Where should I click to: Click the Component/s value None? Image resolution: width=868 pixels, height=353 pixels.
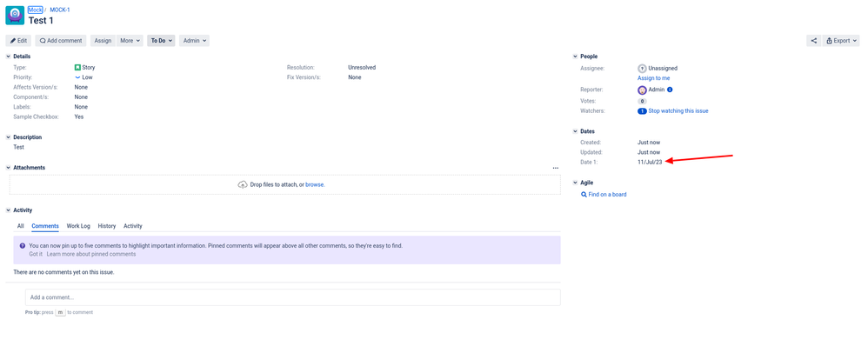81,97
